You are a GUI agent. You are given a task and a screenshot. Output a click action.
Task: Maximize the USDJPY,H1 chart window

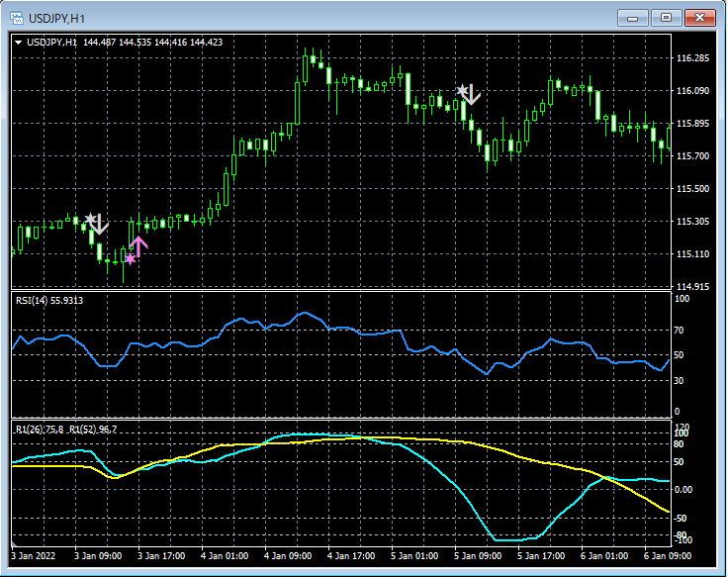[x=667, y=17]
